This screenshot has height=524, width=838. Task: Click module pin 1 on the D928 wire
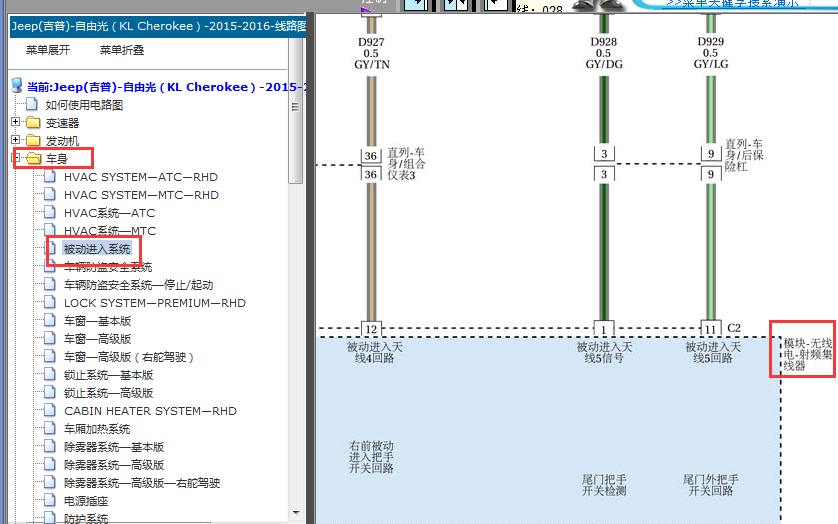tap(604, 329)
